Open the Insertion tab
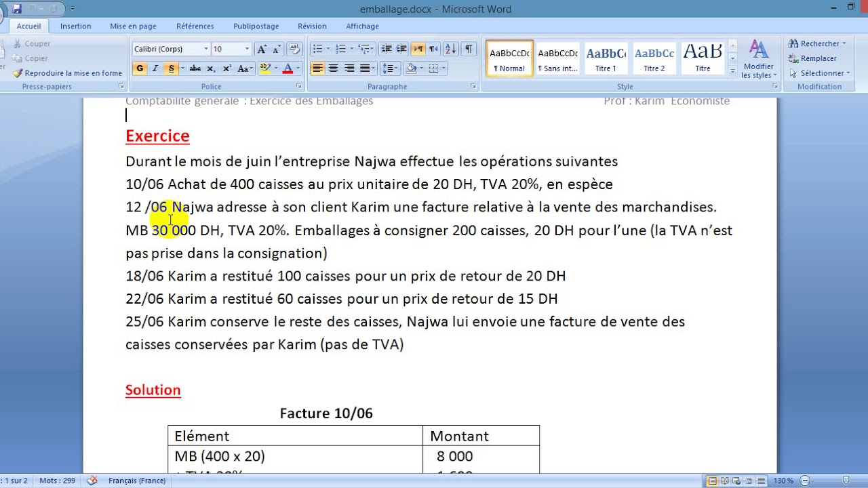The height and width of the screenshot is (488, 868). tap(75, 26)
